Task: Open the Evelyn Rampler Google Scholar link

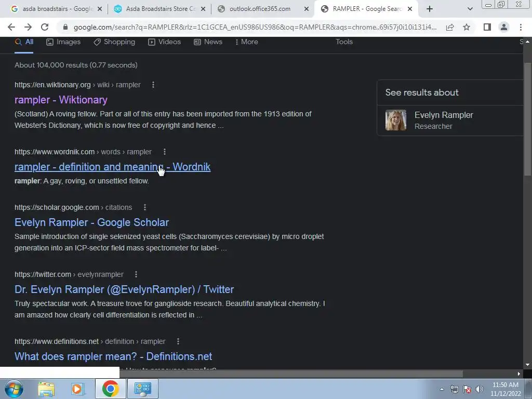Action: coord(91,222)
